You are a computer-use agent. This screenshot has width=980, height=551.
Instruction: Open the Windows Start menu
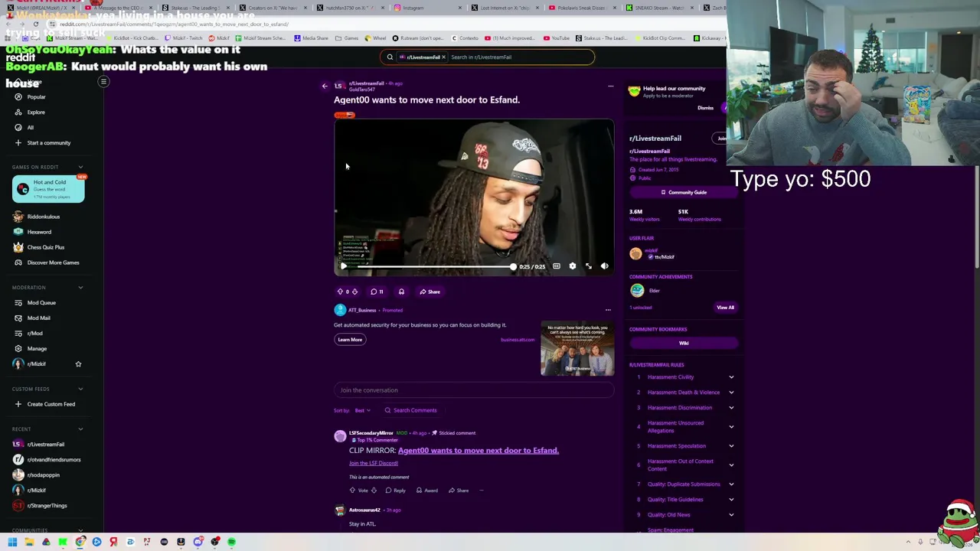coord(12,542)
